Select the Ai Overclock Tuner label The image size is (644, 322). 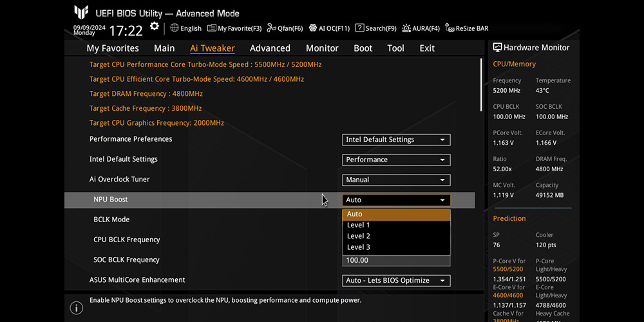point(120,180)
